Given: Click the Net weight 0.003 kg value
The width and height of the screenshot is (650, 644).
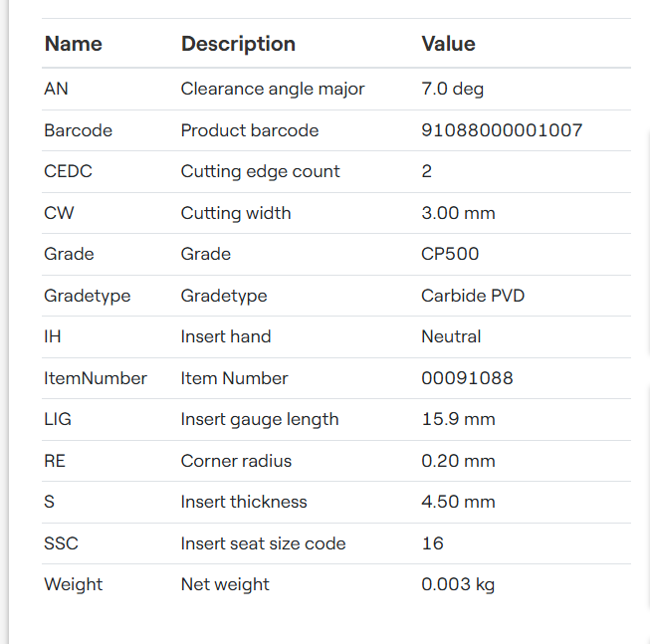Looking at the screenshot, I should click(458, 584).
